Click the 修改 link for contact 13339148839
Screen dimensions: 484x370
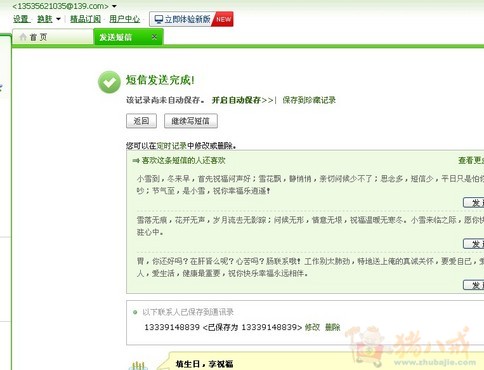tap(312, 327)
